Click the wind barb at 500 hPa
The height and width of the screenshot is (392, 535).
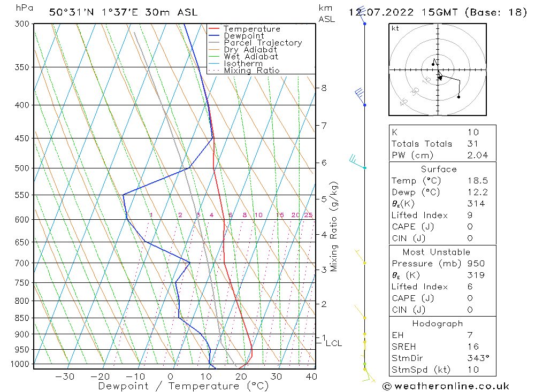[x=357, y=162]
